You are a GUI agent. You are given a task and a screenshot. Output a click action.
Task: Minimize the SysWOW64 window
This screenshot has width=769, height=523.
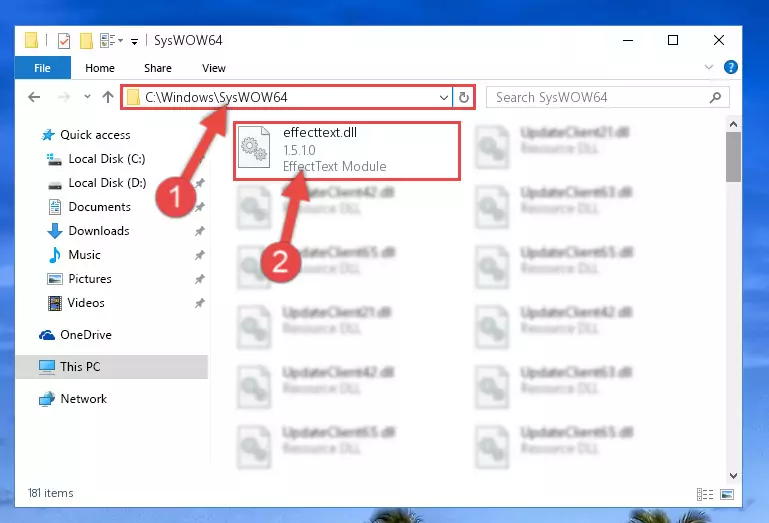coord(628,40)
